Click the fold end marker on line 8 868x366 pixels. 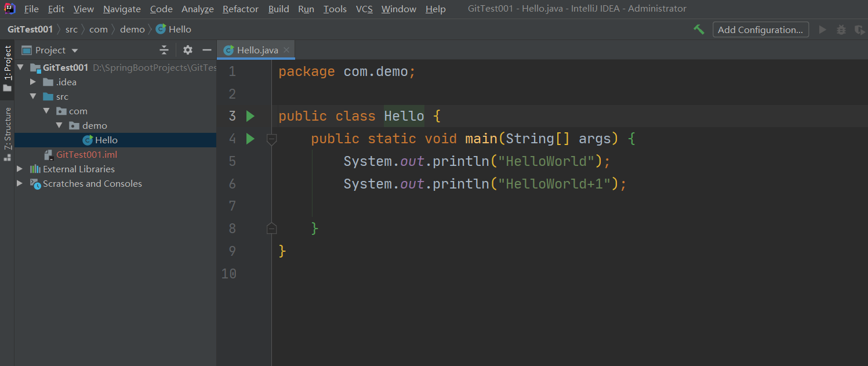tap(271, 229)
